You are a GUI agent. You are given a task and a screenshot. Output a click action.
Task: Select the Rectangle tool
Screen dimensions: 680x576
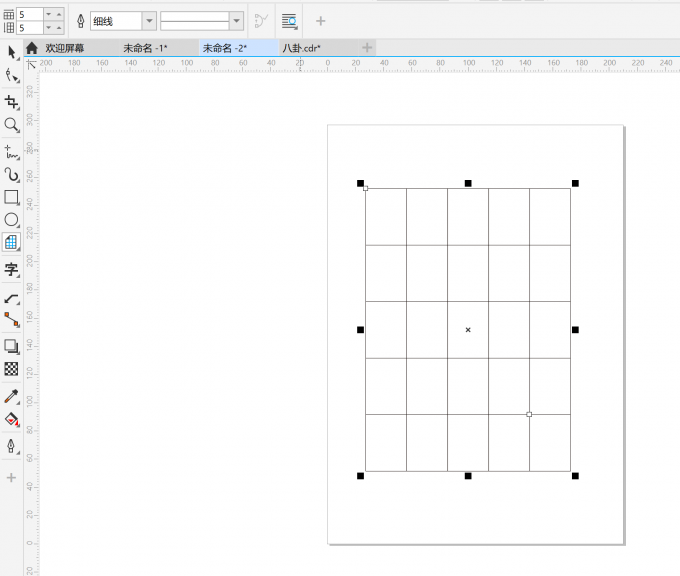click(12, 197)
